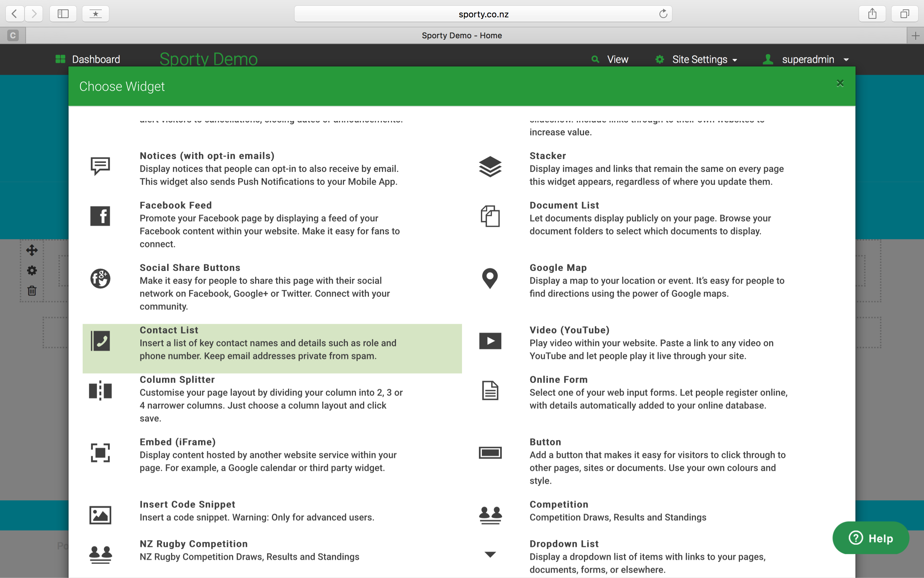
Task: Reload the page in Safari
Action: point(663,14)
